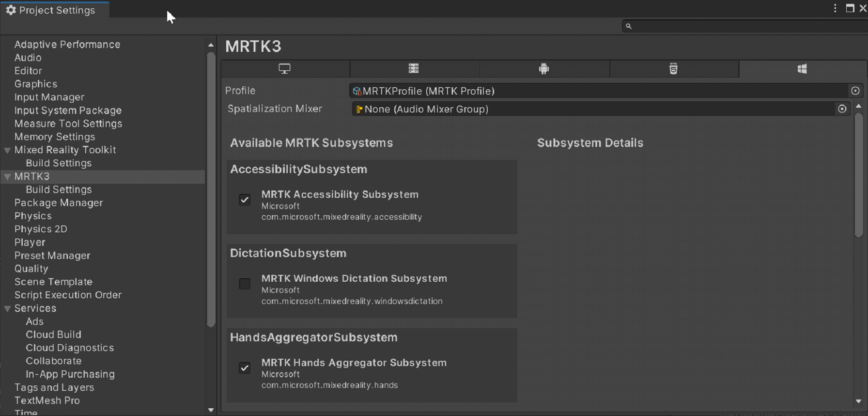Click the Spatialization Mixer object field
This screenshot has height=416, width=868.
pyautogui.click(x=600, y=109)
